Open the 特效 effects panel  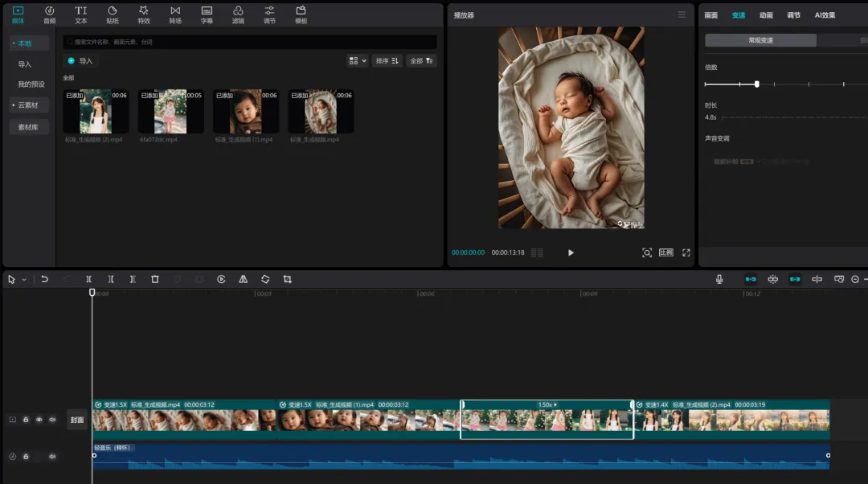pyautogui.click(x=144, y=15)
